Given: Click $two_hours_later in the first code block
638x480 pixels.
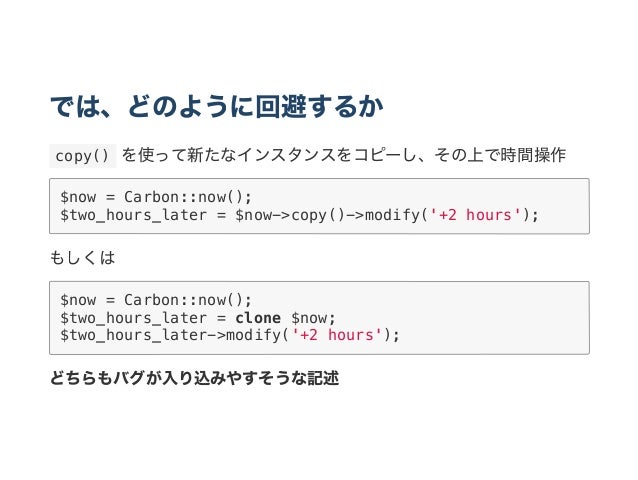Looking at the screenshot, I should tap(133, 215).
